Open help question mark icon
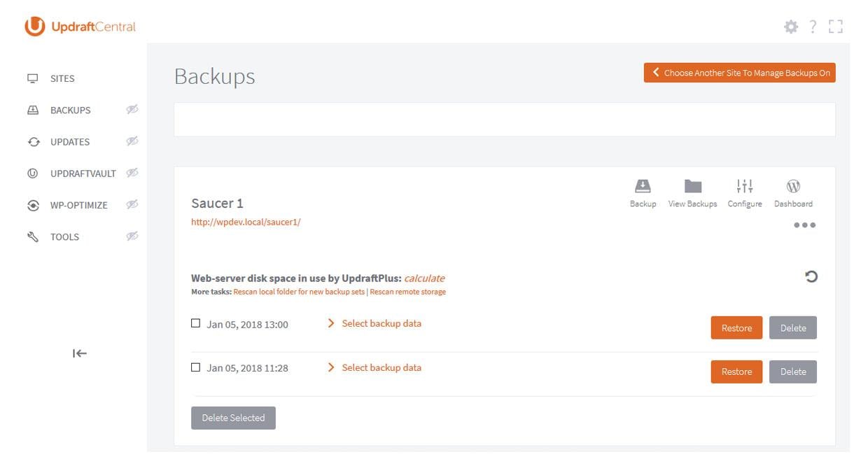 click(x=813, y=27)
